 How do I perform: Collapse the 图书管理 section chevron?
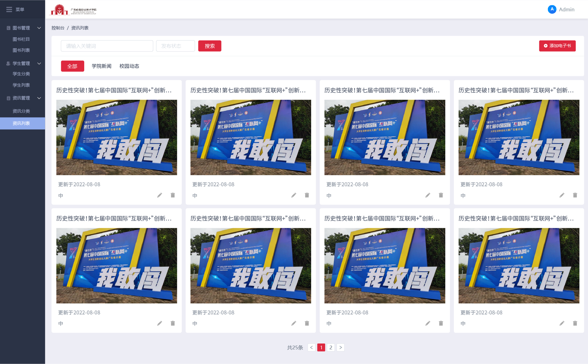39,28
